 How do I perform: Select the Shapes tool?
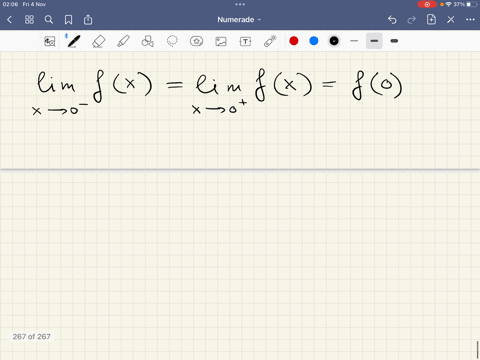[148, 41]
